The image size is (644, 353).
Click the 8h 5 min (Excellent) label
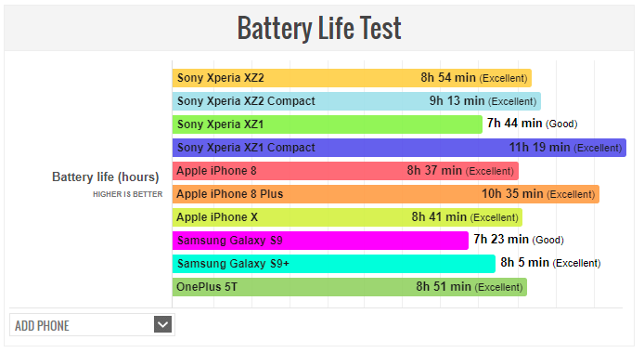[x=550, y=263]
